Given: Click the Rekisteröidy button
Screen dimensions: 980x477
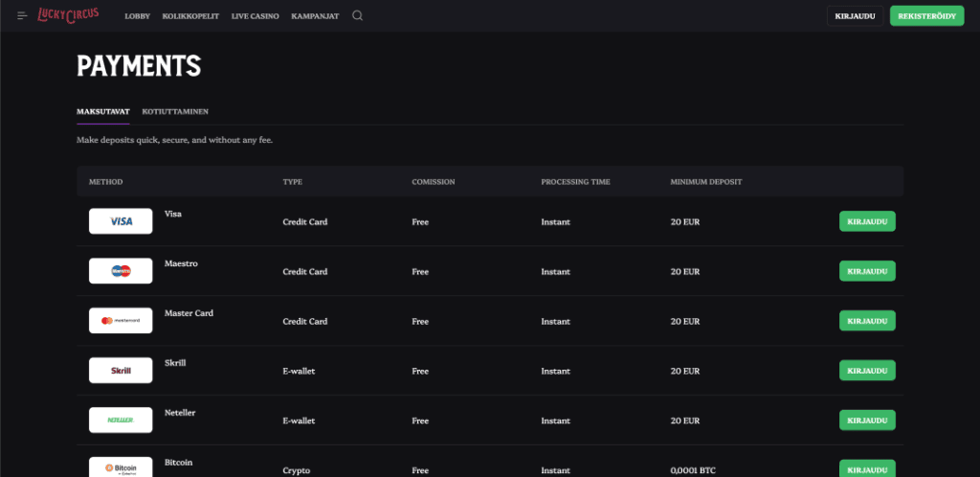Looking at the screenshot, I should click(926, 15).
